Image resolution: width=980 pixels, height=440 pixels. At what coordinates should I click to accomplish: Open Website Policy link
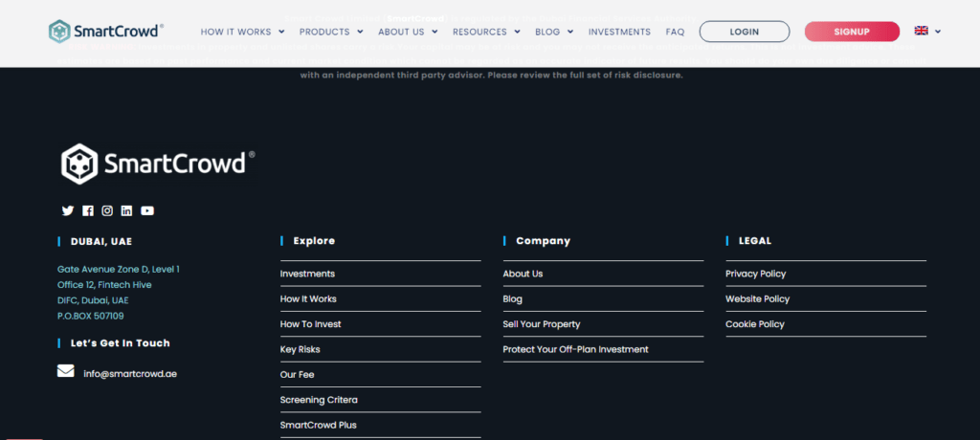[758, 298]
